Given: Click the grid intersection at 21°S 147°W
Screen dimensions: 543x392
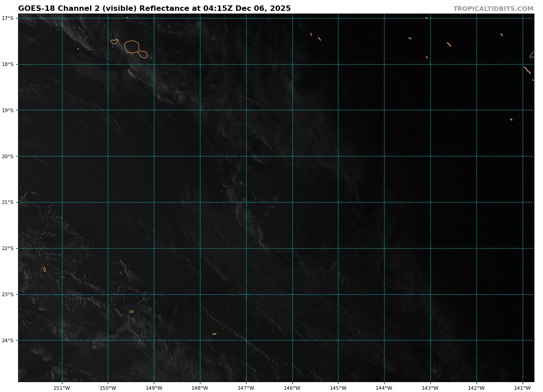Looking at the screenshot, I should point(246,202).
